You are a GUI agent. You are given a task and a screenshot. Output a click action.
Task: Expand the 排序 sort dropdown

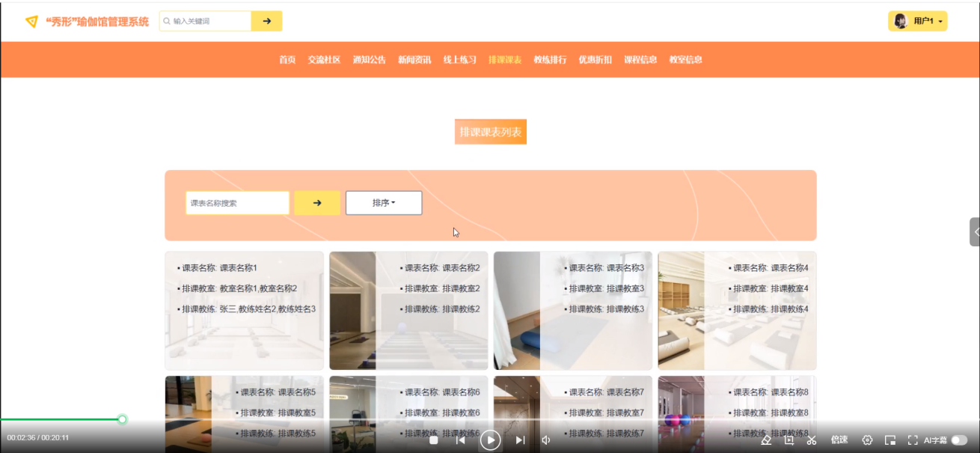pos(384,203)
